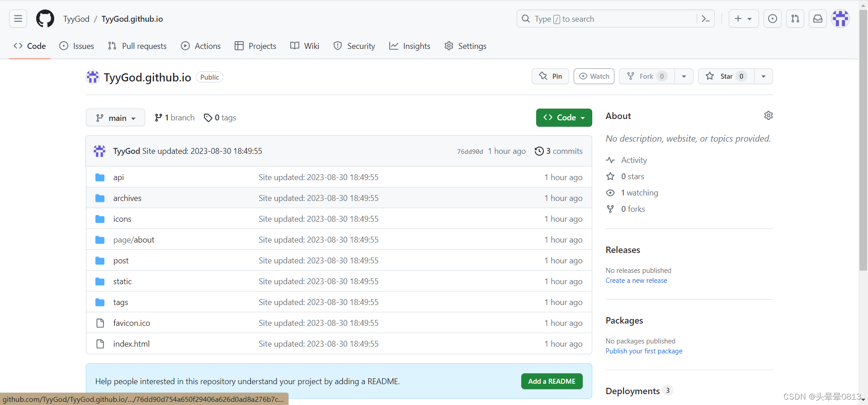Click the page/about folder icon
This screenshot has height=405, width=868.
100,240
